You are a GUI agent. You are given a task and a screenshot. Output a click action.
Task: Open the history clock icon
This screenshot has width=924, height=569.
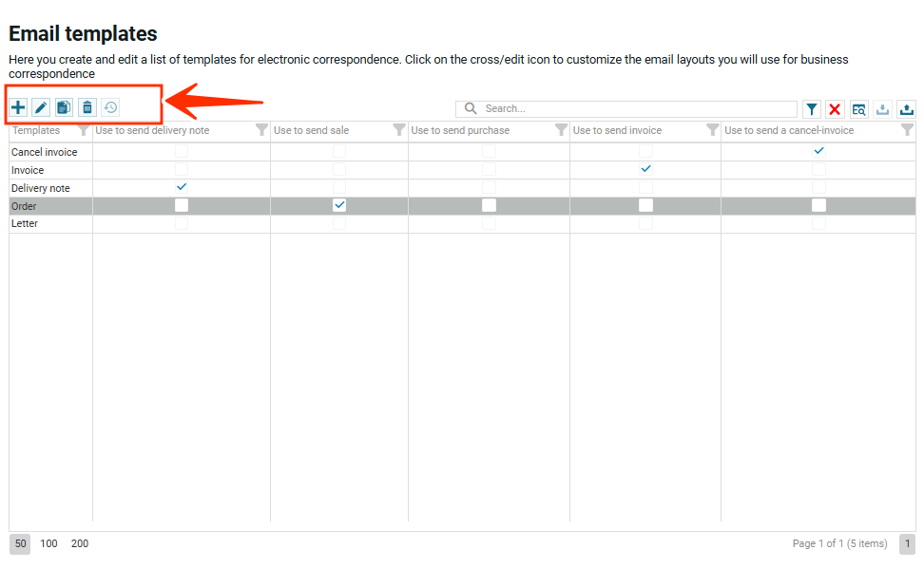(110, 107)
